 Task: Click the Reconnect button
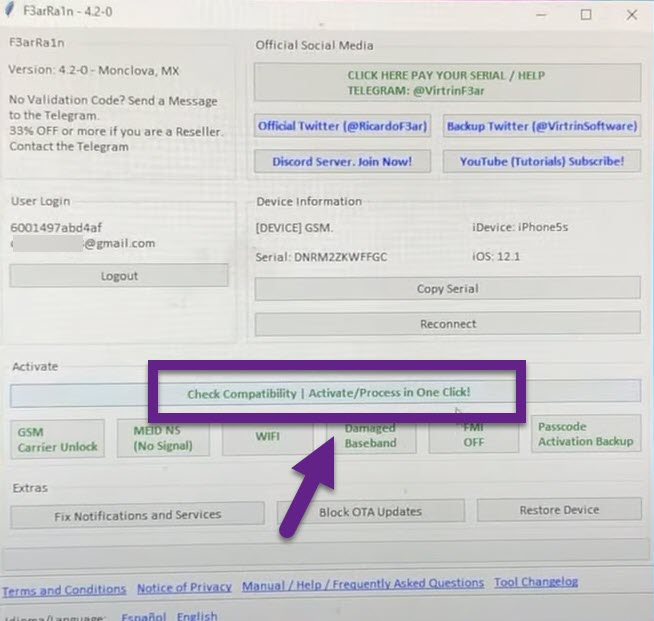[448, 324]
